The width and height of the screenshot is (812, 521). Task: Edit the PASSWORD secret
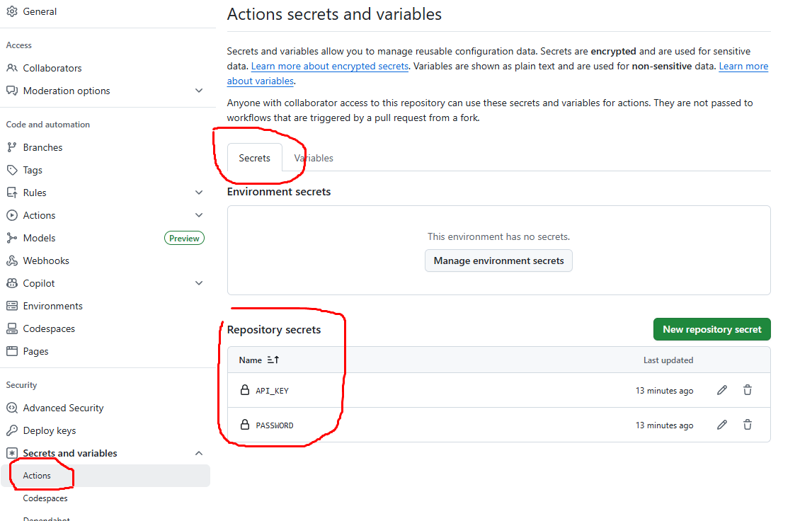721,425
